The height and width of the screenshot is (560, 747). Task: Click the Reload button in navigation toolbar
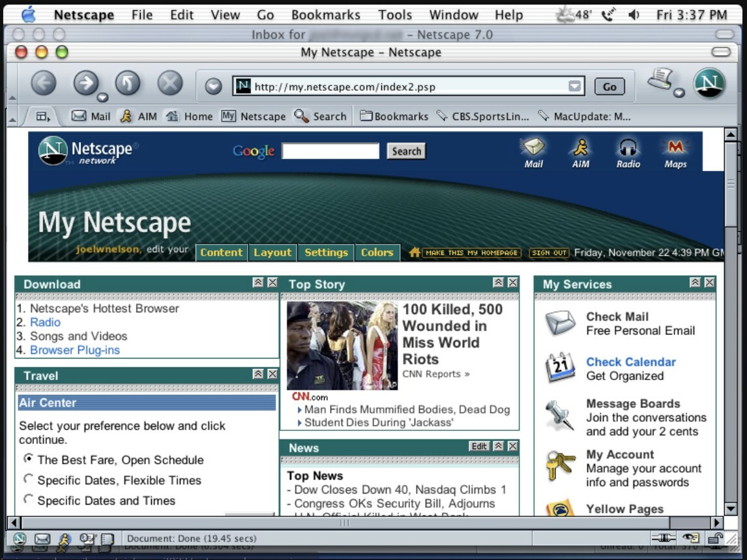[x=128, y=83]
